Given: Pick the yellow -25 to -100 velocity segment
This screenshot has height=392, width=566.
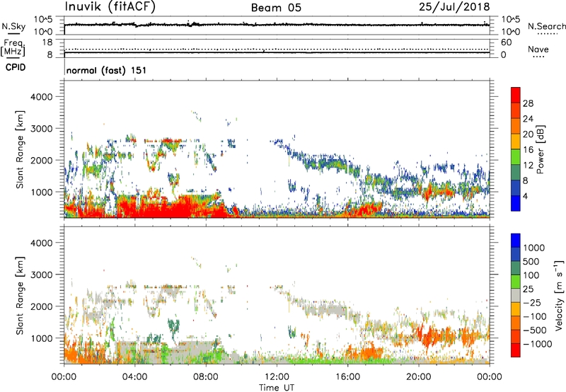Looking at the screenshot, I should point(516,309).
